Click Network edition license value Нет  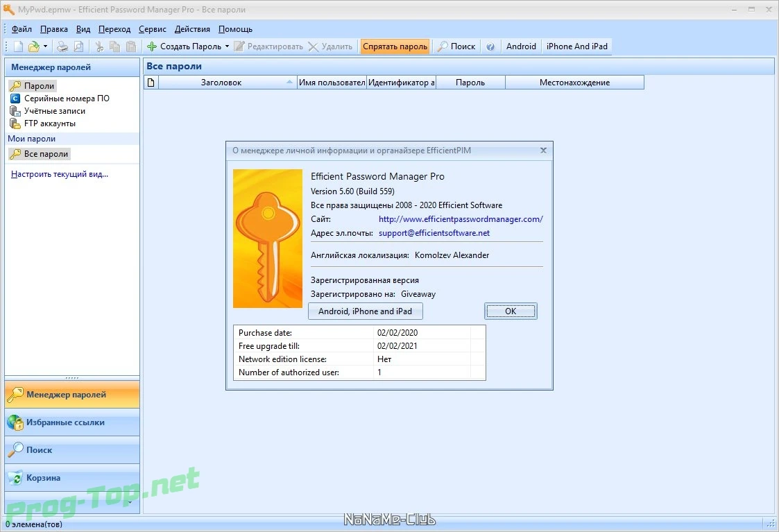point(384,359)
